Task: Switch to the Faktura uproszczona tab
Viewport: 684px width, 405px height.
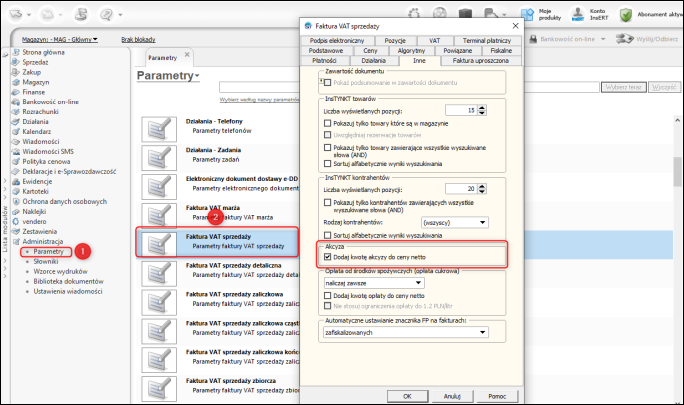Action: [x=481, y=61]
